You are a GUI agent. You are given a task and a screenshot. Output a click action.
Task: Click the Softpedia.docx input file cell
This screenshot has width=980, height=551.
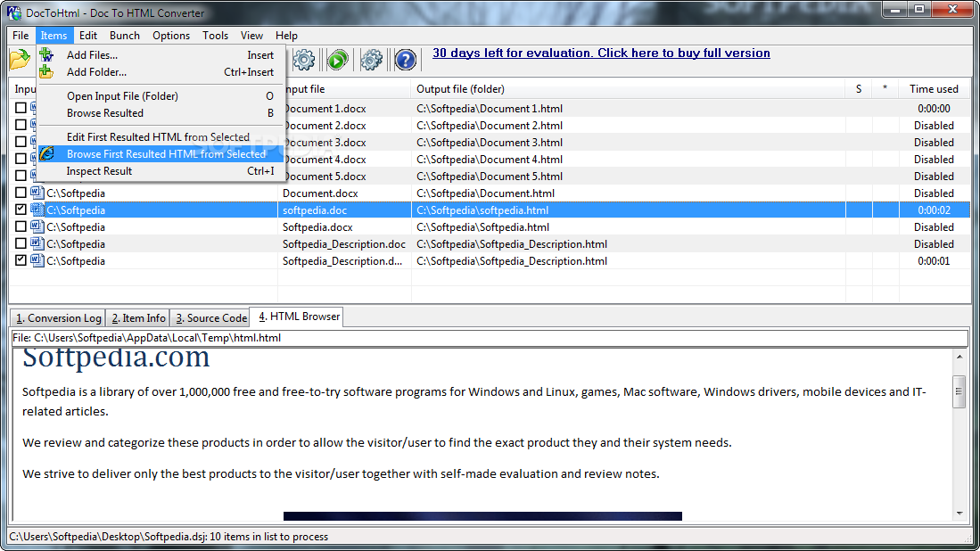[343, 226]
